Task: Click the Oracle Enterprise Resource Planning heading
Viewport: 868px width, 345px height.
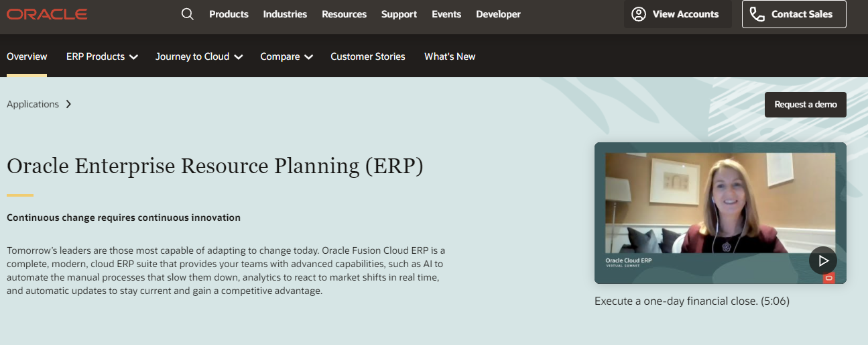Action: (x=215, y=166)
